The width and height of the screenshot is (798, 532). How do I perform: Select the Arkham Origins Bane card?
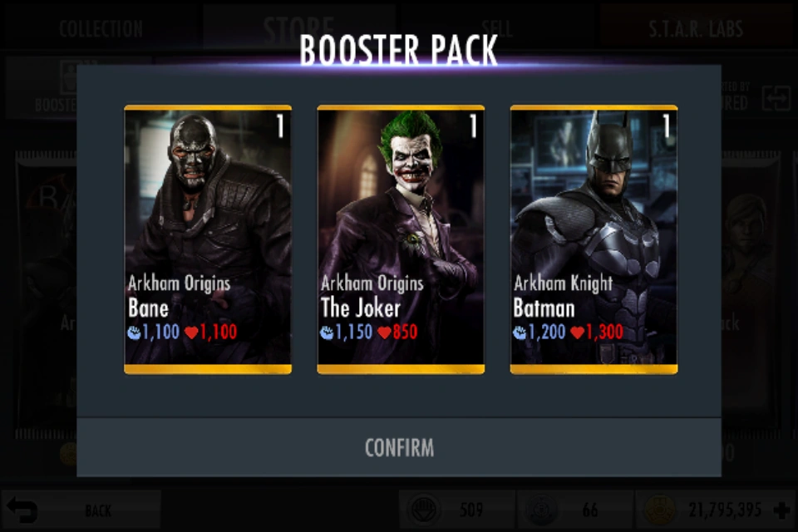[208, 239]
